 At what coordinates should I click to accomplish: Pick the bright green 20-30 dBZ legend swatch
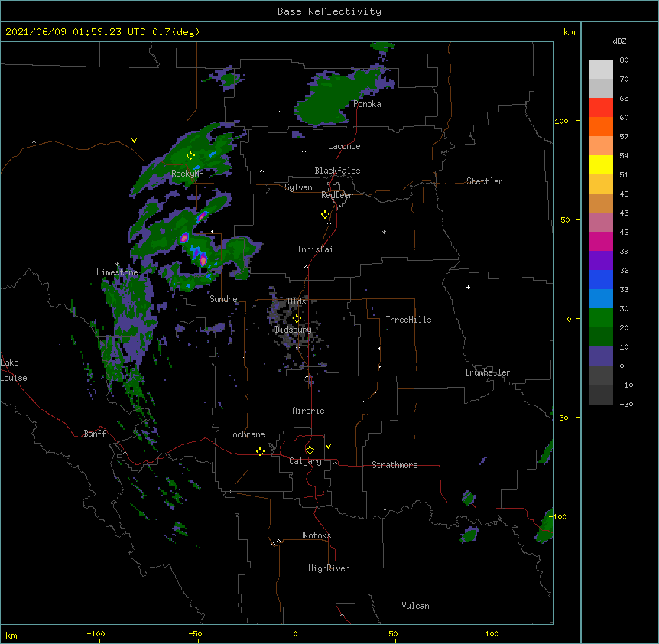pos(601,318)
